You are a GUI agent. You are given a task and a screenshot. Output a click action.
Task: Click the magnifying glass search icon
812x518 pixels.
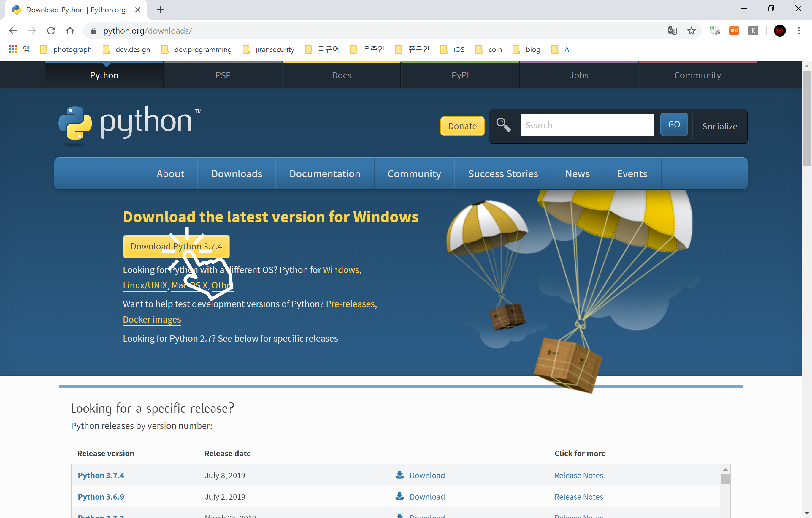[503, 125]
